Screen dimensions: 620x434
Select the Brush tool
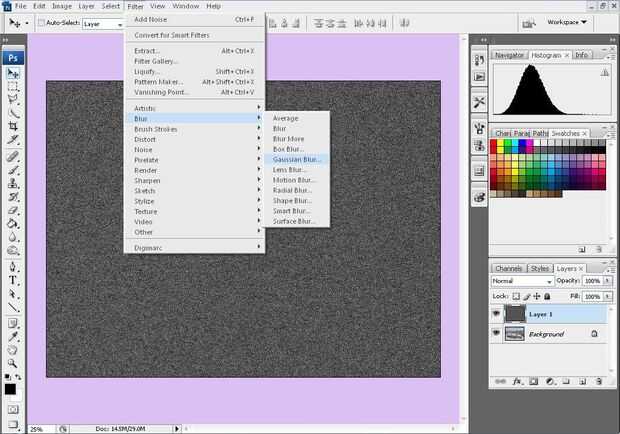click(13, 170)
